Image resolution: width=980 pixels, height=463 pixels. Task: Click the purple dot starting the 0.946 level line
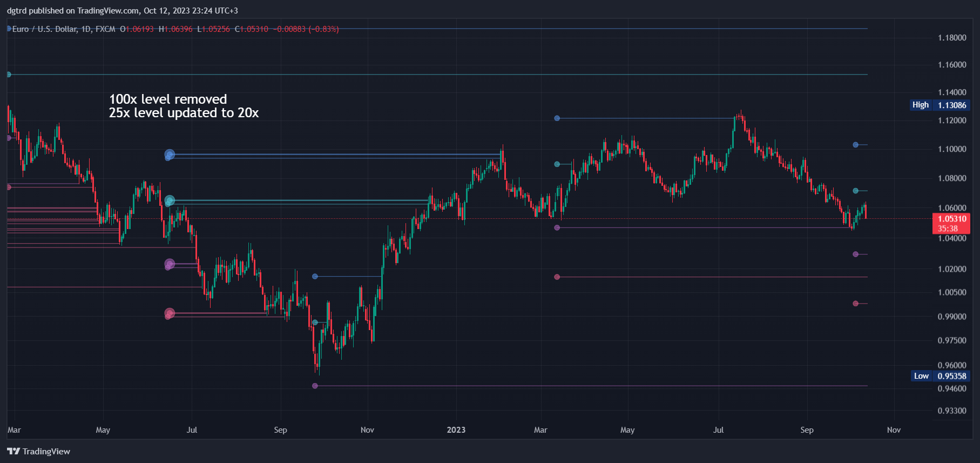click(315, 386)
